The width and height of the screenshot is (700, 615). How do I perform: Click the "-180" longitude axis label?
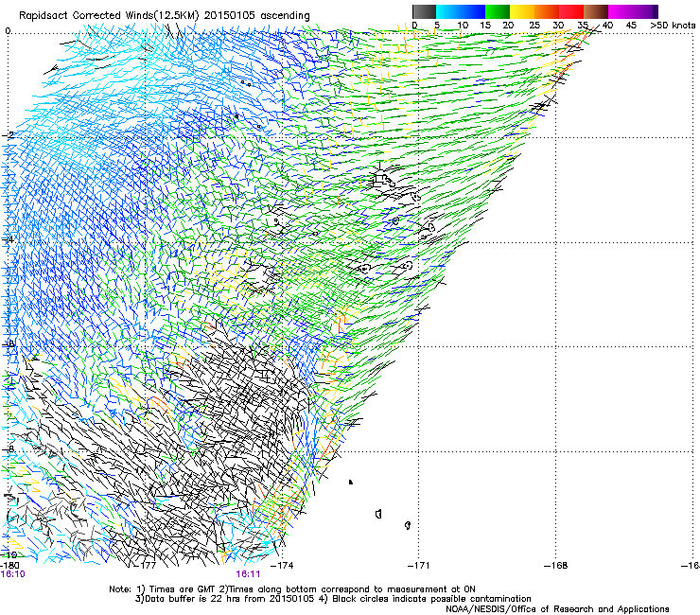click(9, 566)
